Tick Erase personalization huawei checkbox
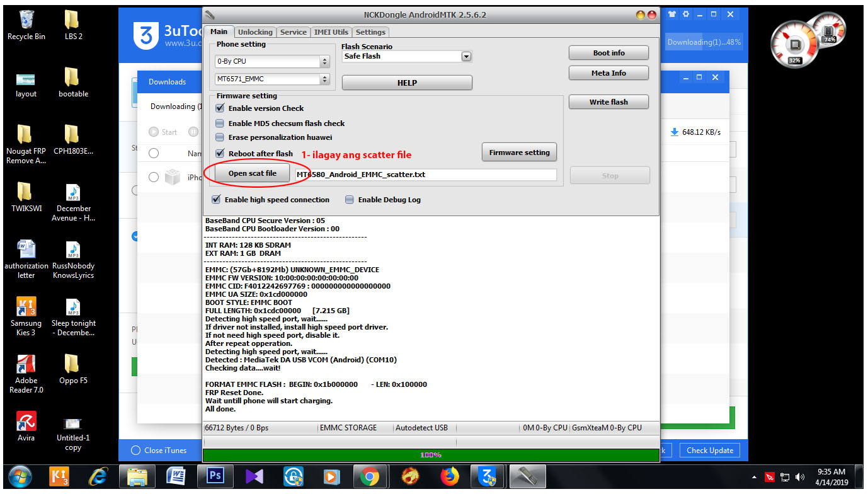 tap(220, 137)
